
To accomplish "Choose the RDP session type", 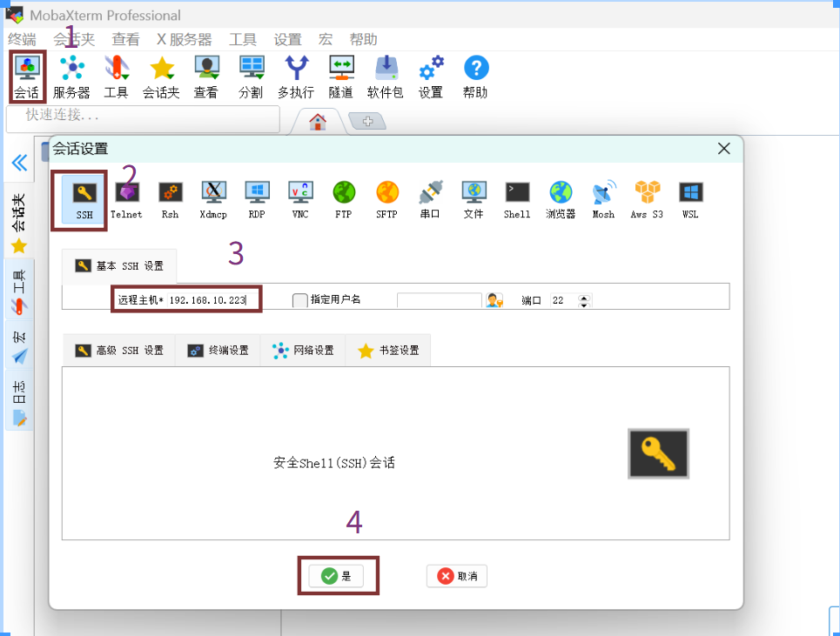I will click(257, 199).
